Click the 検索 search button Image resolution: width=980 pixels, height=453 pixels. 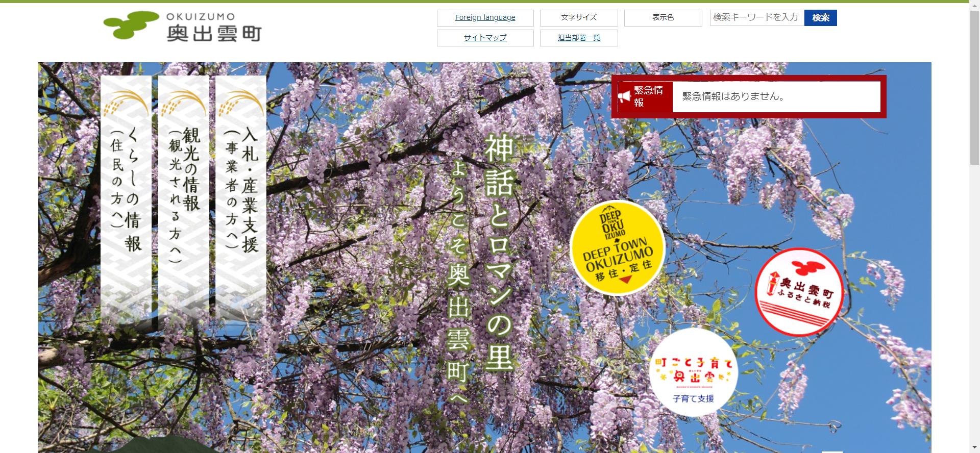point(820,18)
